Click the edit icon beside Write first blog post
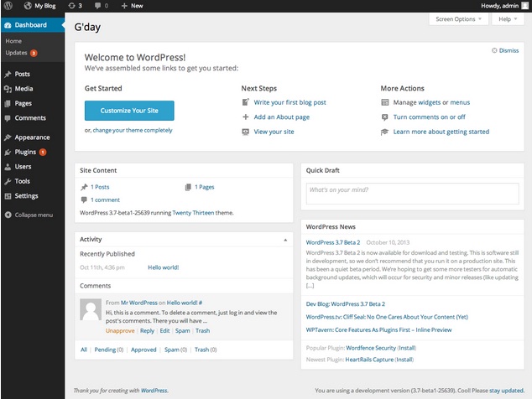The width and height of the screenshot is (532, 399). tap(246, 102)
